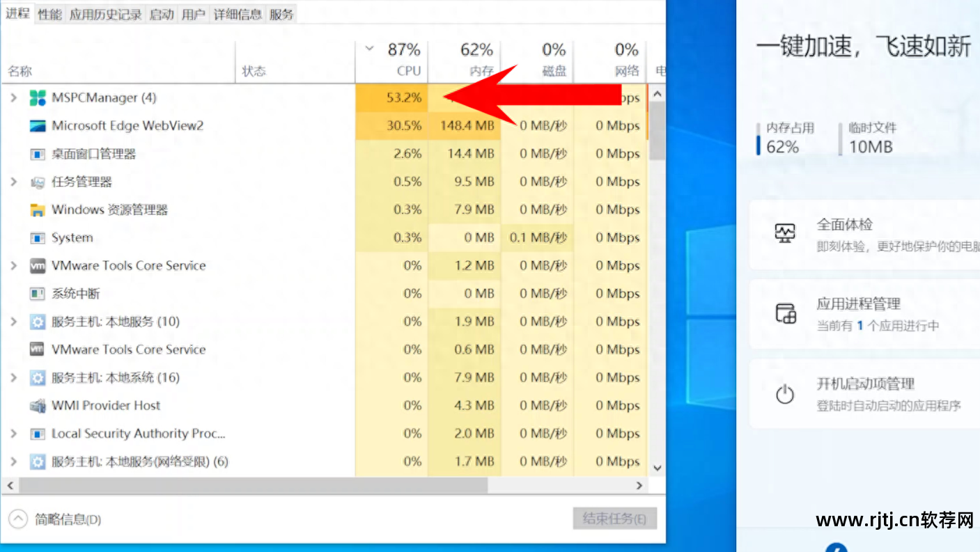Click the MSPCManager process icon
This screenshot has width=980, height=552.
click(x=38, y=98)
